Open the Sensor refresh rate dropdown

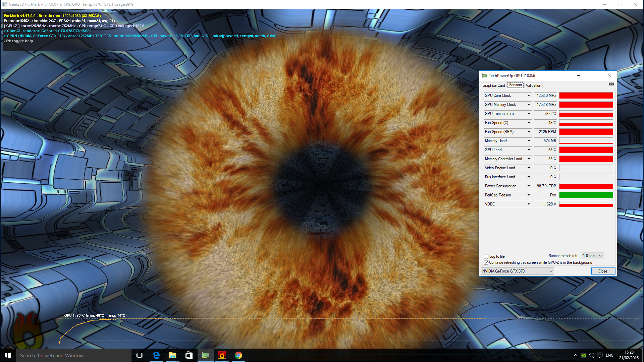click(592, 256)
